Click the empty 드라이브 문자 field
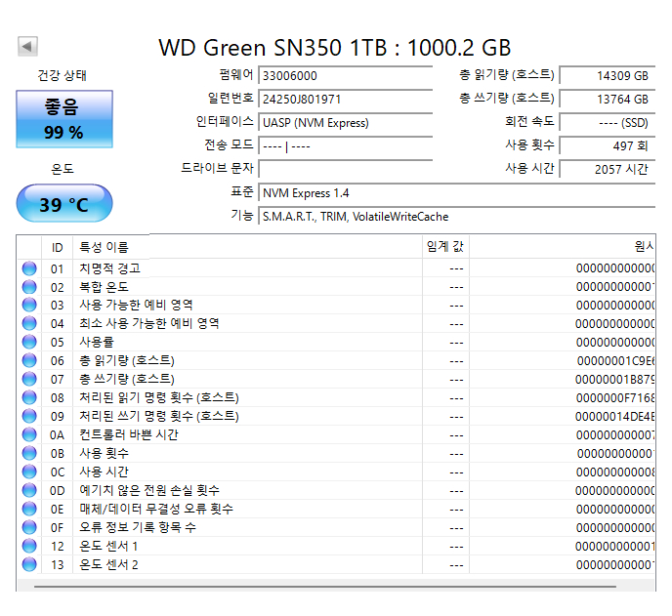The width and height of the screenshot is (672, 616). pyautogui.click(x=346, y=169)
